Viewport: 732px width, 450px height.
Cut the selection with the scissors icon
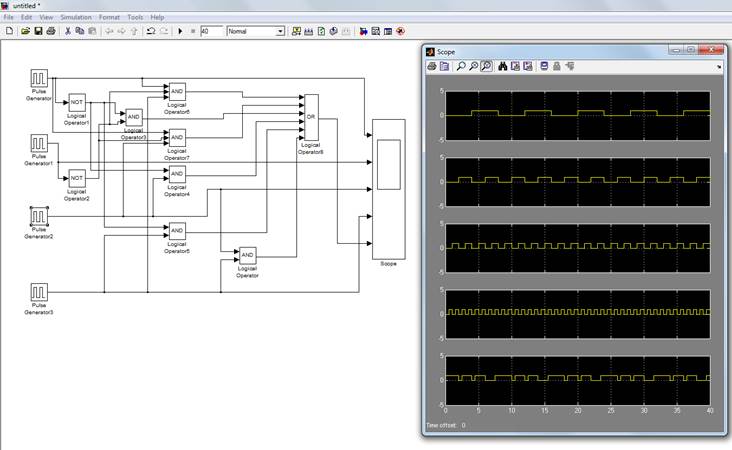click(x=68, y=31)
